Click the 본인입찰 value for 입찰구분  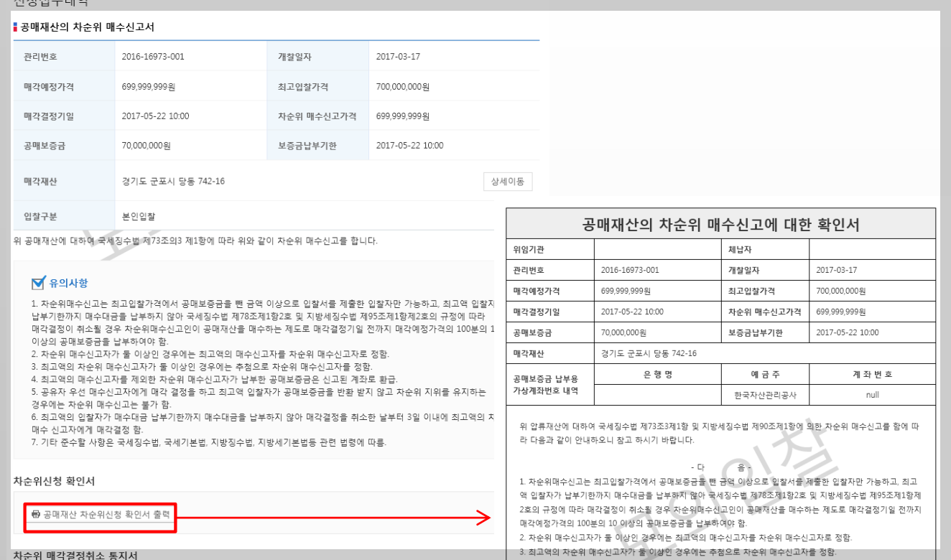[x=139, y=215]
